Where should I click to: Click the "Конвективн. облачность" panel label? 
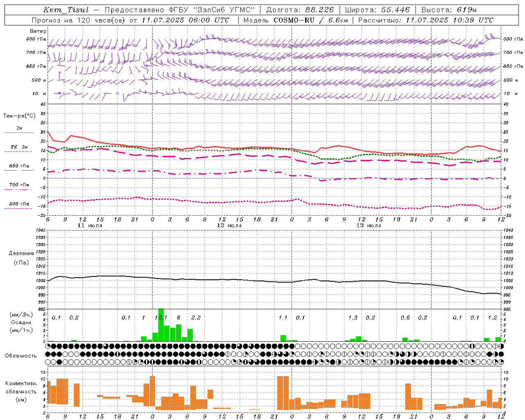point(21,388)
